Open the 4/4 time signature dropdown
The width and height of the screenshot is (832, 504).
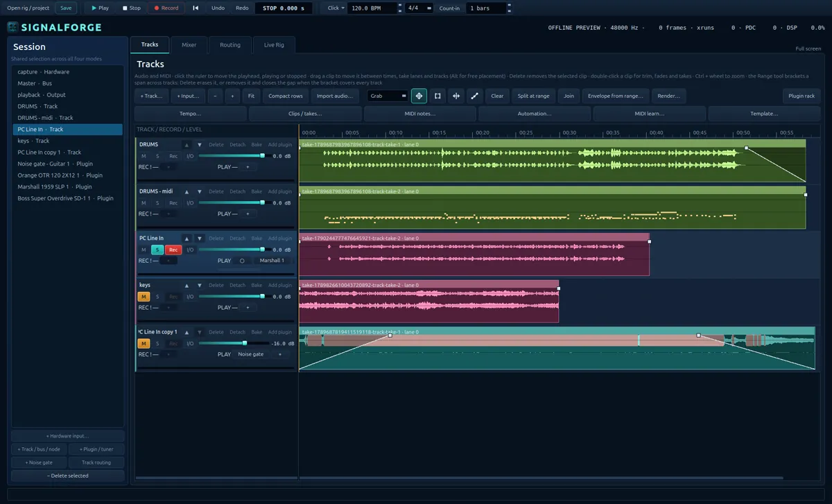(419, 8)
